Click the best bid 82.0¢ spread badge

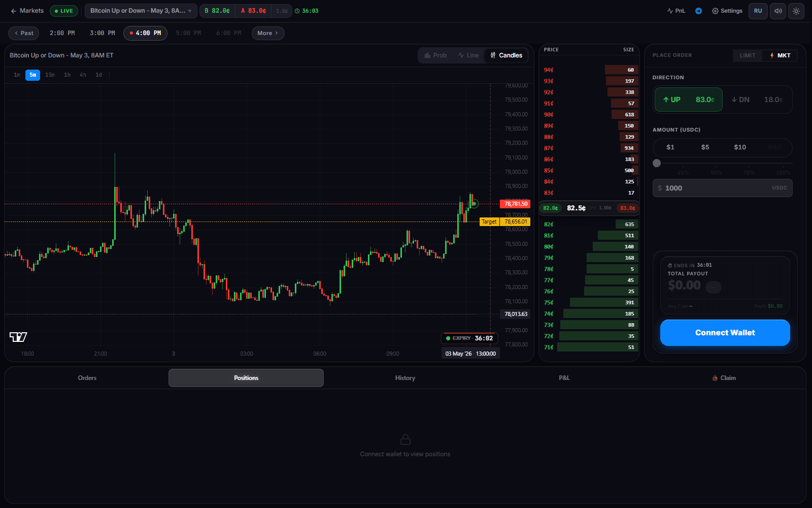[551, 208]
